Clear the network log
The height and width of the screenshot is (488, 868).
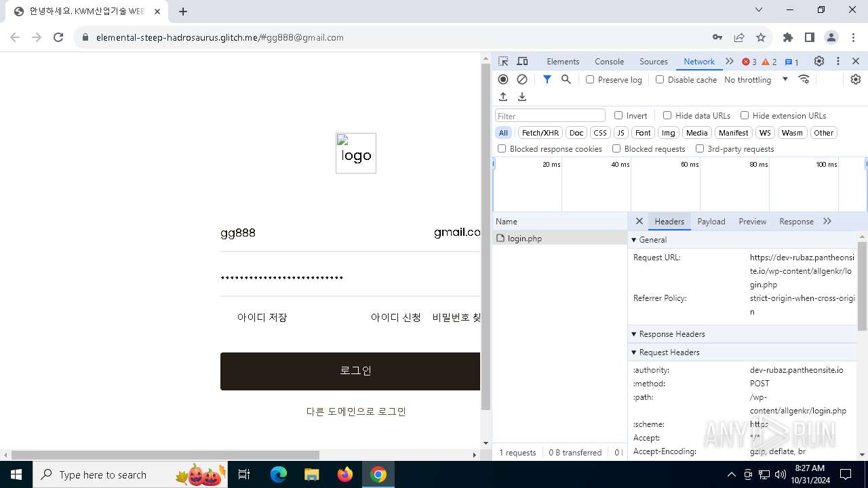pyautogui.click(x=522, y=79)
